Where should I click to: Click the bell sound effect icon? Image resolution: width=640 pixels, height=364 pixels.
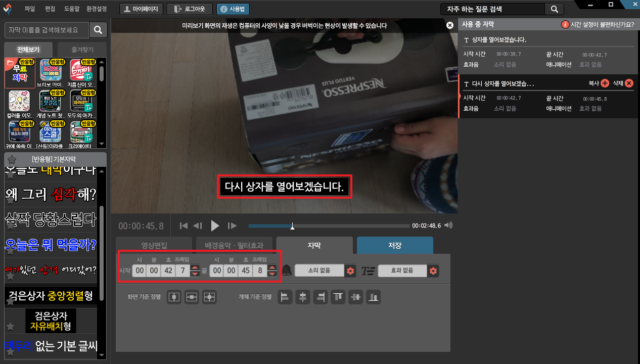(x=287, y=270)
